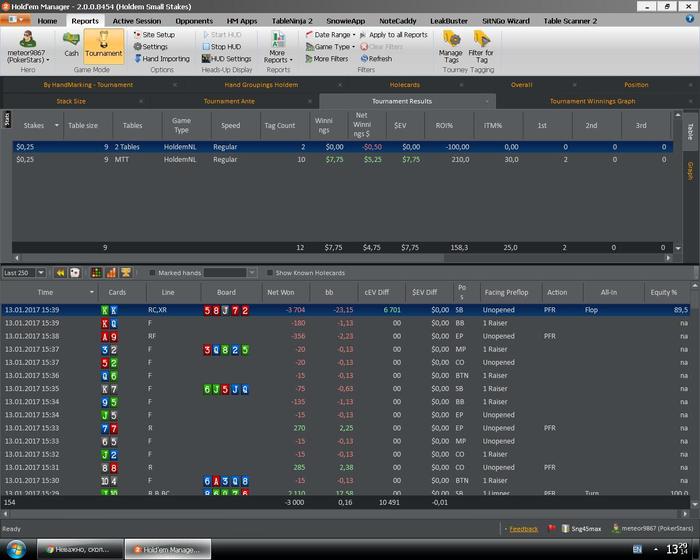Select the MTT tournament results row
700x560 pixels.
tap(343, 159)
